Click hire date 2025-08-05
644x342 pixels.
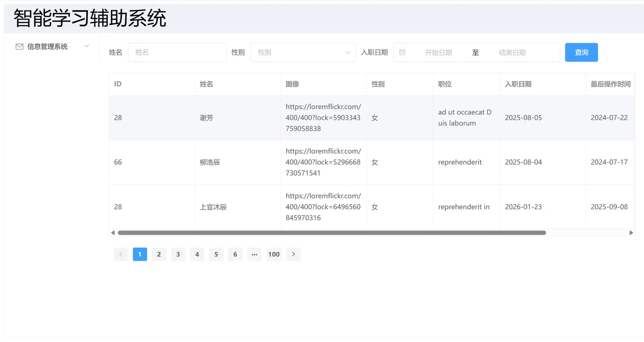[x=523, y=118]
